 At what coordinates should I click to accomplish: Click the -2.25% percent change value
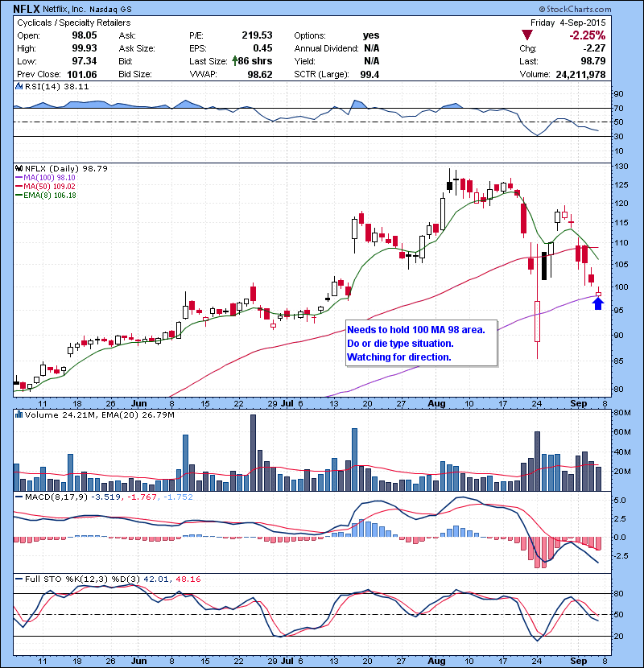coord(588,35)
